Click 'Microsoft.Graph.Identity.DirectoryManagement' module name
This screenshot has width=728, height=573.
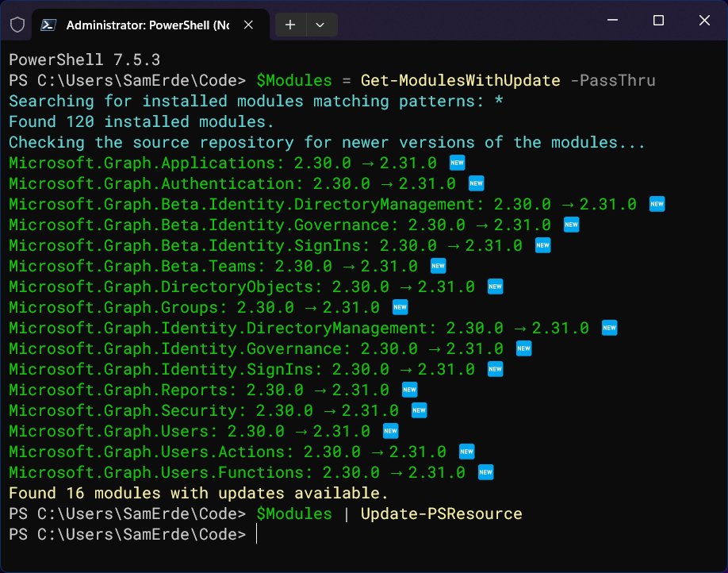(218, 328)
